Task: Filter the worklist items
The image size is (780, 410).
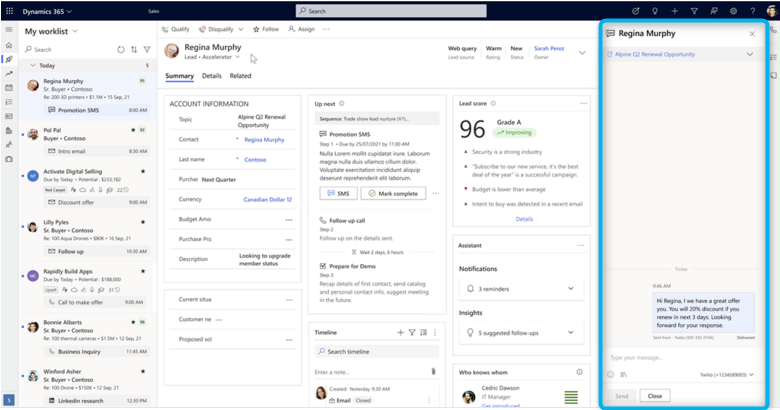Action: (147, 49)
